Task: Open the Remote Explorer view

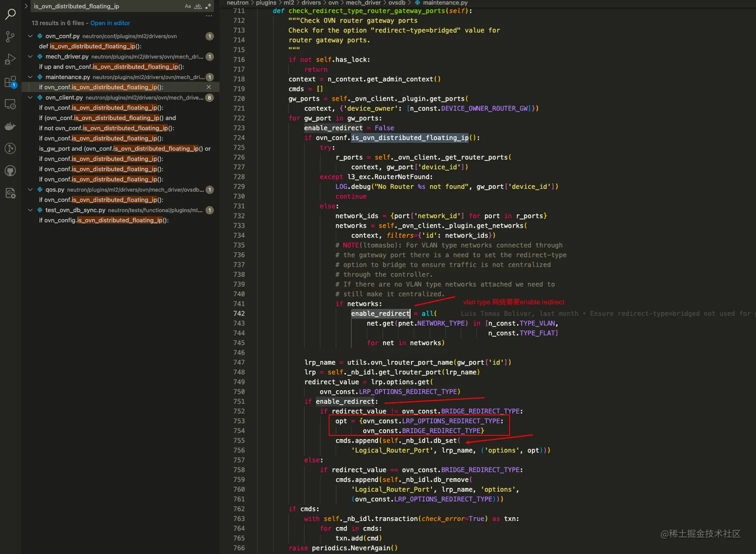Action: [10, 104]
